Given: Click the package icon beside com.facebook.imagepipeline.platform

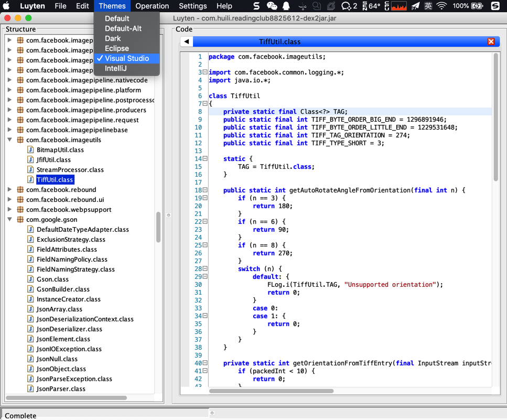Looking at the screenshot, I should point(20,90).
